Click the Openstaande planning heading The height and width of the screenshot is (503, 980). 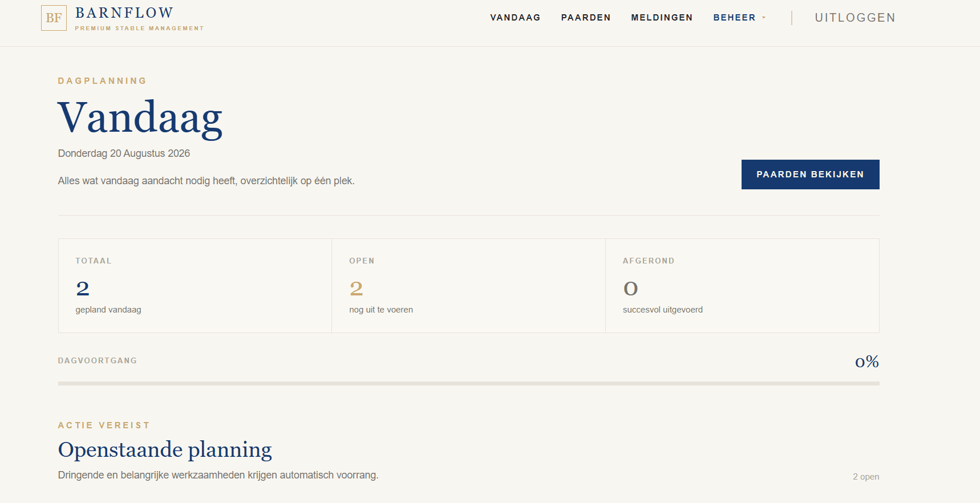coord(165,450)
